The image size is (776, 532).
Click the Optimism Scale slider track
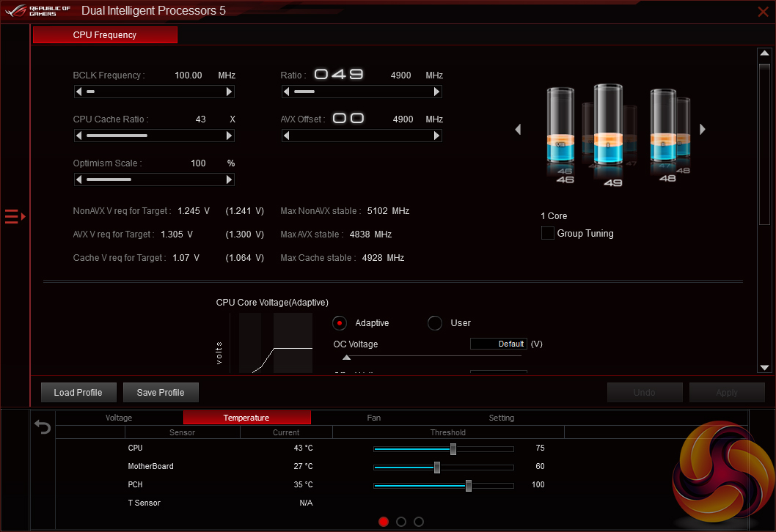154,180
